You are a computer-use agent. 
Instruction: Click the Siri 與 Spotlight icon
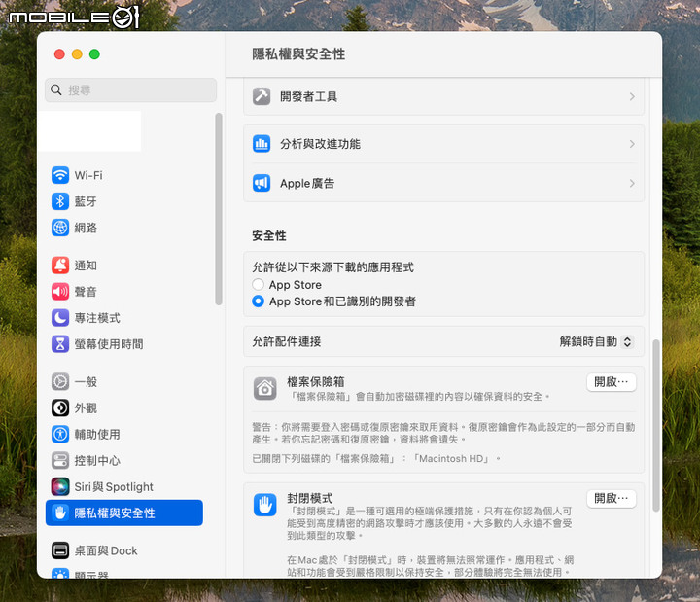(x=60, y=487)
